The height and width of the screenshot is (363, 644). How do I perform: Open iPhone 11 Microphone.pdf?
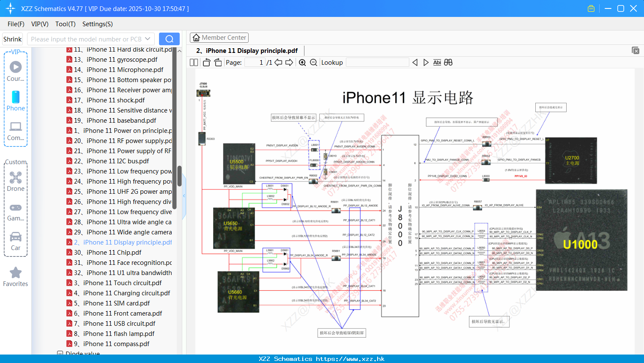pyautogui.click(x=118, y=70)
